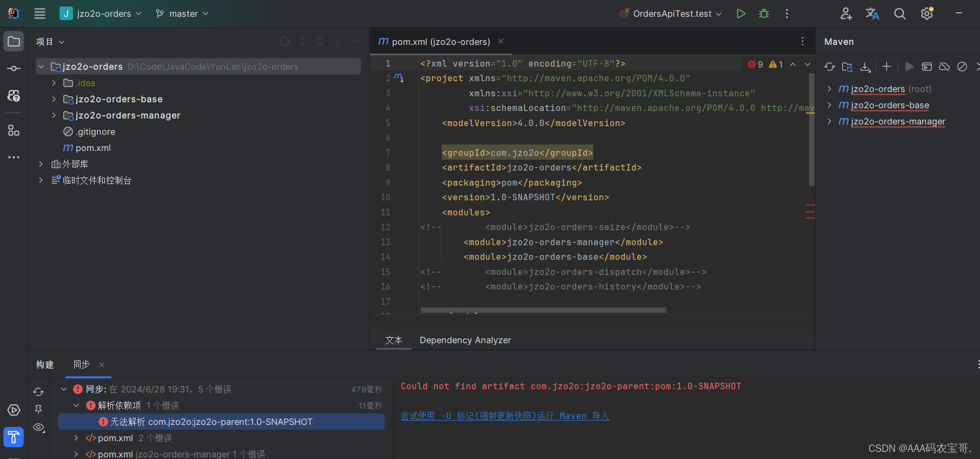Go to next highlighted error arrow

pos(807,64)
